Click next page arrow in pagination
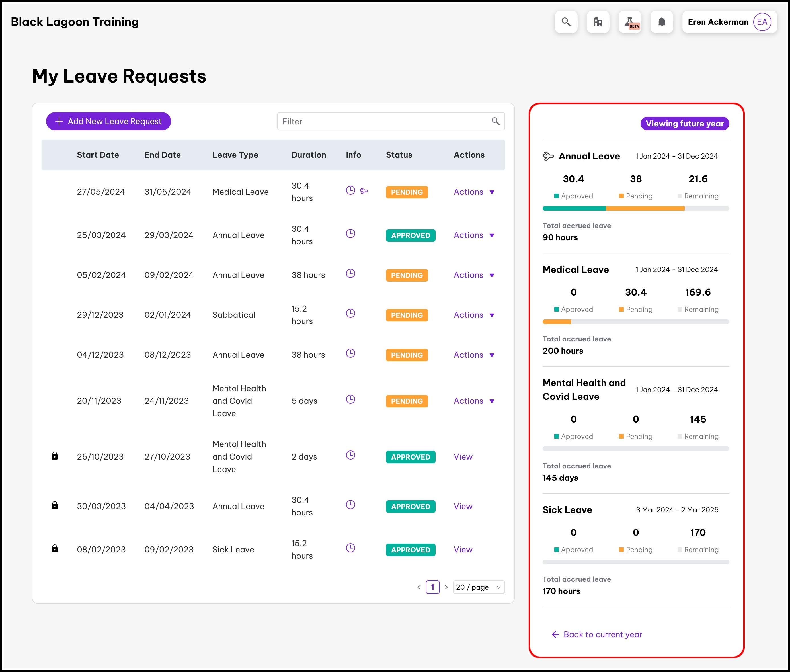The height and width of the screenshot is (672, 790). pyautogui.click(x=446, y=587)
